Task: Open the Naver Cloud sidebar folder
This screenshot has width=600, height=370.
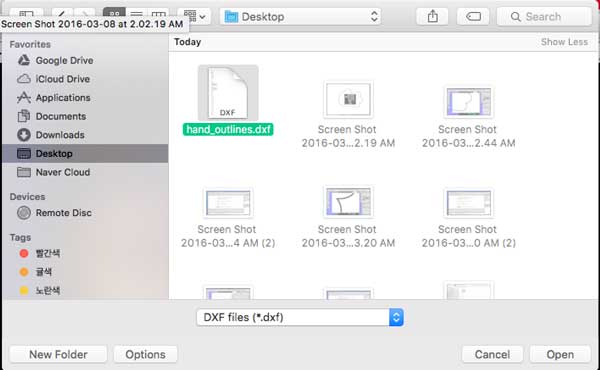Action: pyautogui.click(x=54, y=172)
